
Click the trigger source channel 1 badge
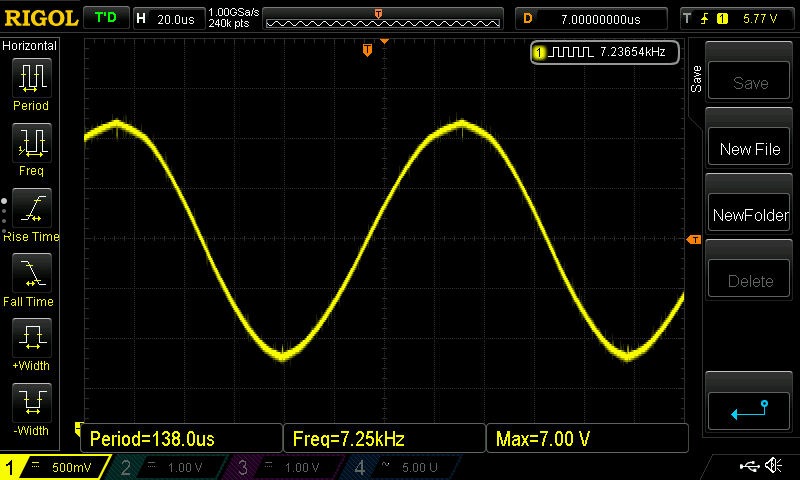tap(722, 19)
